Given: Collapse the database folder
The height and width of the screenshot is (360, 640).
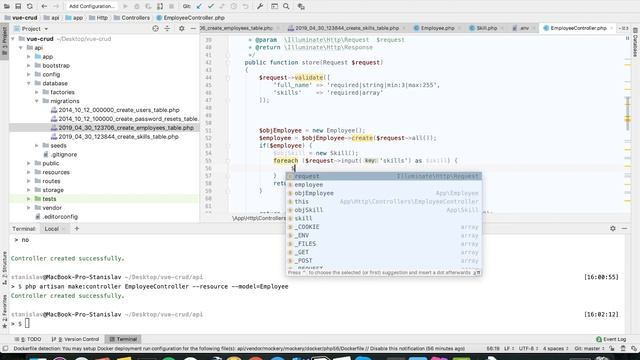Looking at the screenshot, I should (29, 83).
